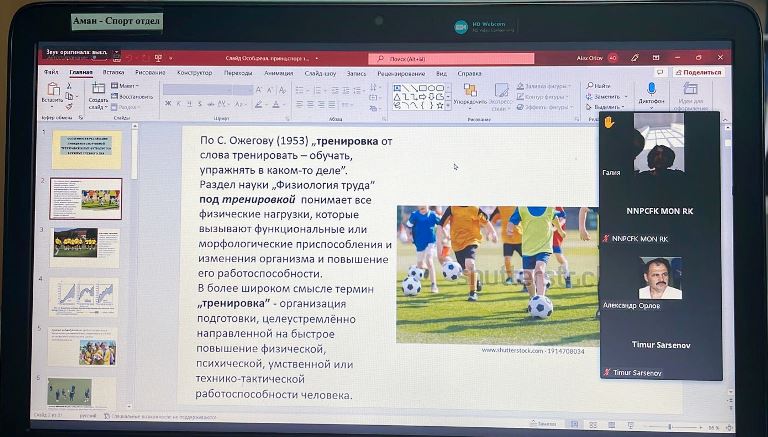Viewport: 768px width, 437px height.
Task: Toggle strikethrough formatting
Action: (x=211, y=104)
